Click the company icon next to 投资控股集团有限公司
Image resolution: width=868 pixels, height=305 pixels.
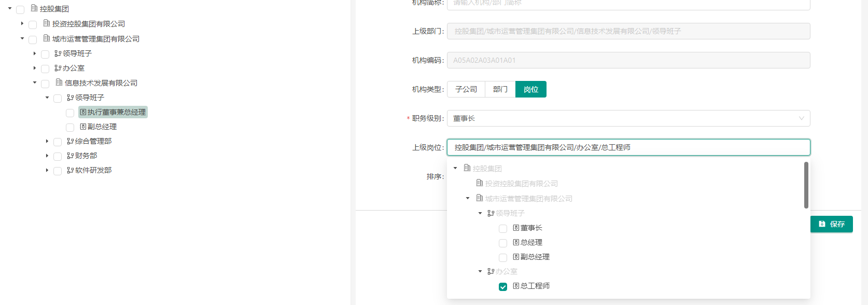click(47, 23)
